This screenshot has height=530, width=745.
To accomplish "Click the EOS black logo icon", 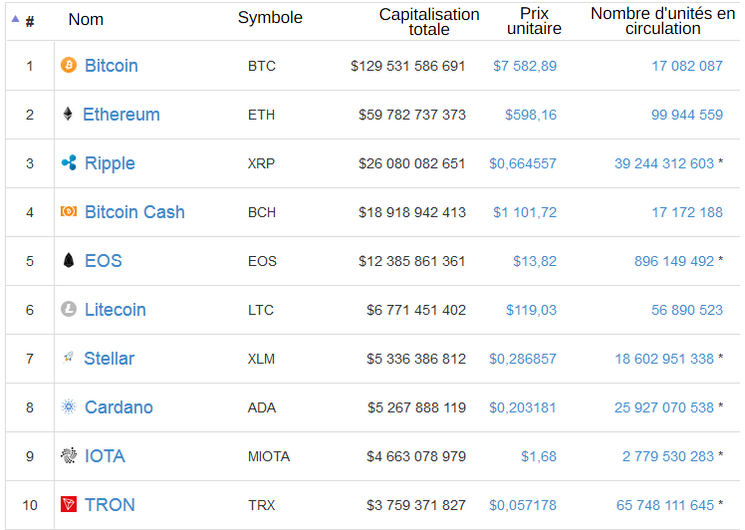I will 68,261.
